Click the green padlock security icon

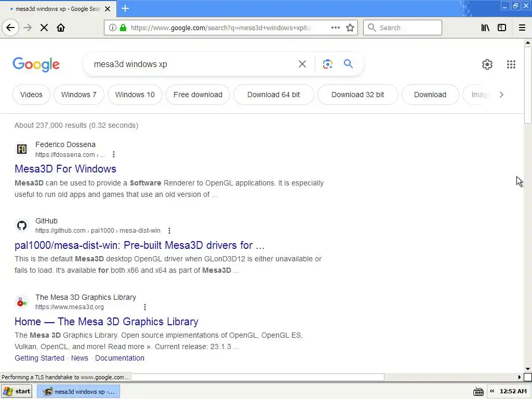[x=123, y=28]
